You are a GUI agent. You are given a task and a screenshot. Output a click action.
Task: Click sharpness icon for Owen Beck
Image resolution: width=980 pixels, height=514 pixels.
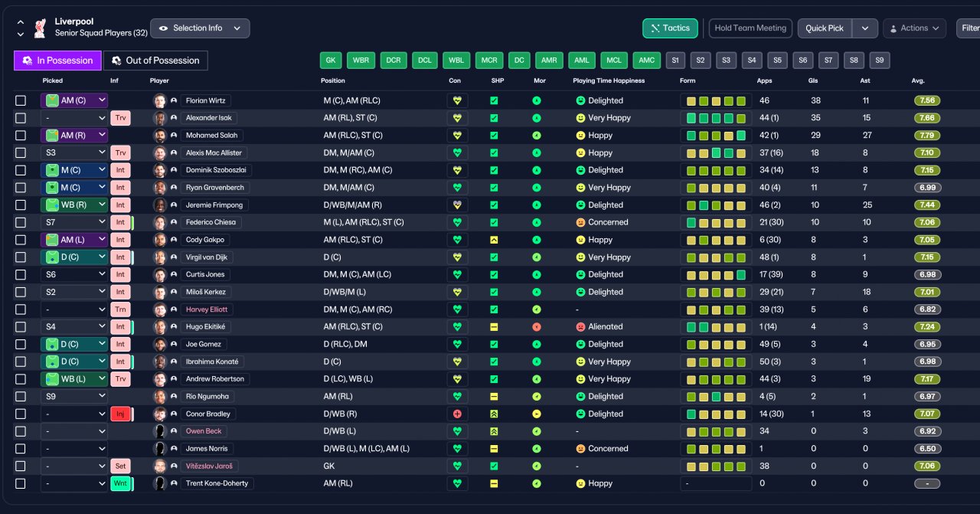[x=494, y=431]
